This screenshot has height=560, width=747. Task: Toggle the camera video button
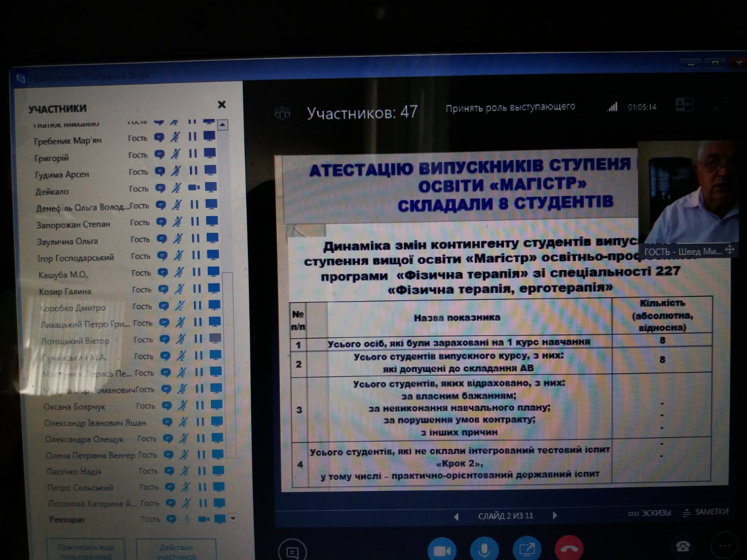click(442, 551)
